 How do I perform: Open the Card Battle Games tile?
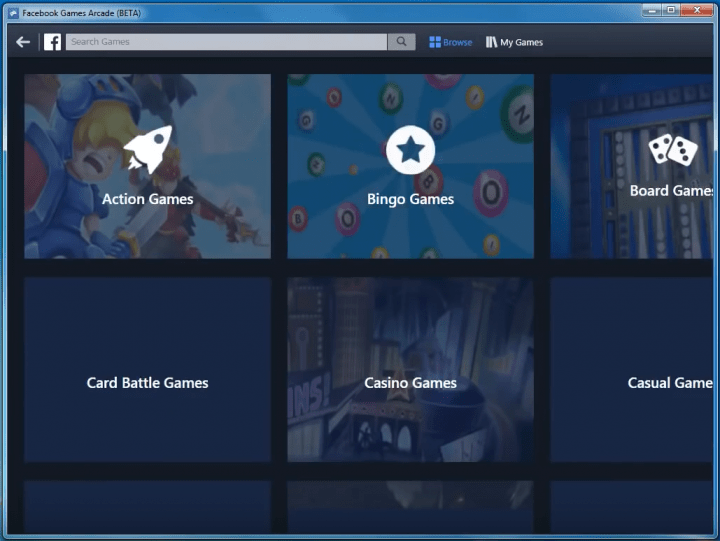(x=147, y=369)
